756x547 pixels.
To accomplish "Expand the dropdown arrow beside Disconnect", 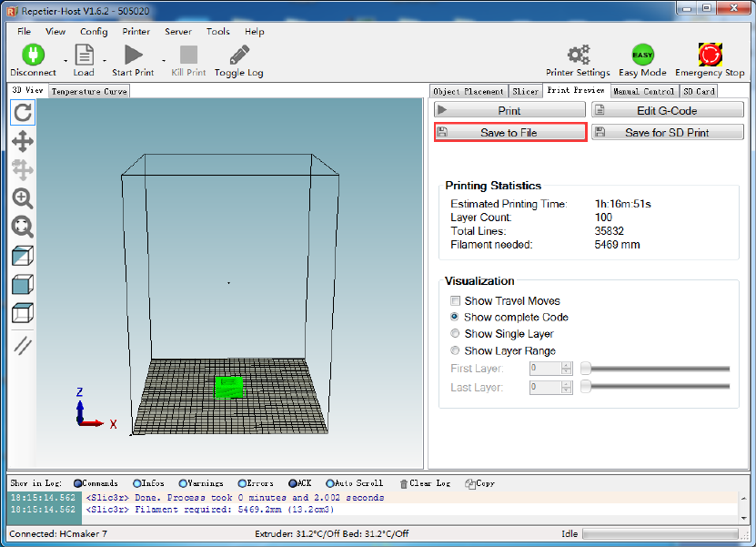I will [x=66, y=61].
